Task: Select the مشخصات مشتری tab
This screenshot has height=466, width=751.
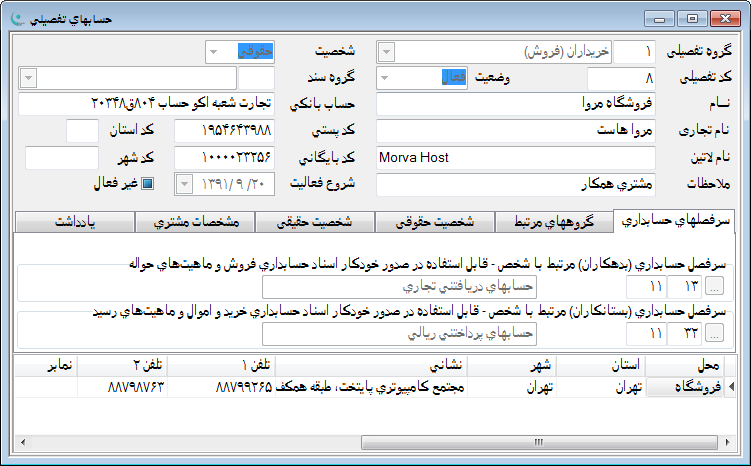Action: pyautogui.click(x=195, y=221)
